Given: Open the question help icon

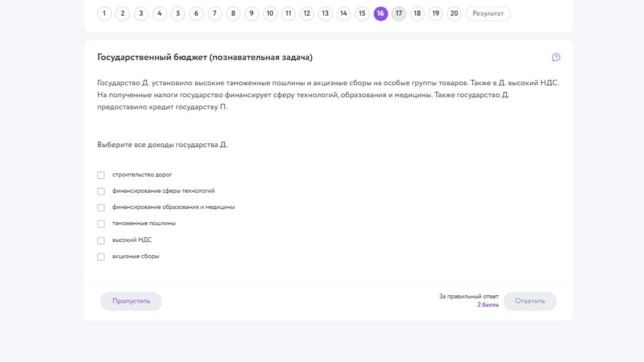Looking at the screenshot, I should tap(556, 58).
